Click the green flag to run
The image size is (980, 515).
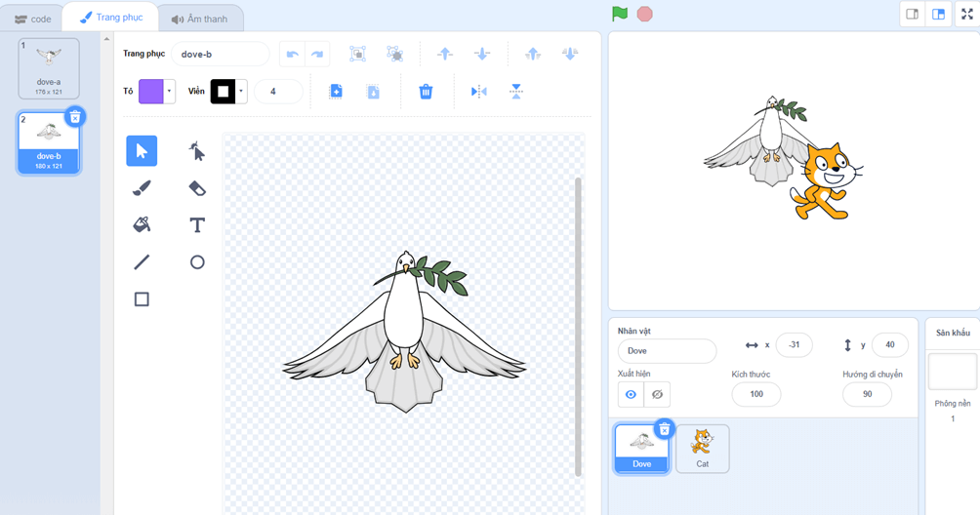(x=620, y=15)
